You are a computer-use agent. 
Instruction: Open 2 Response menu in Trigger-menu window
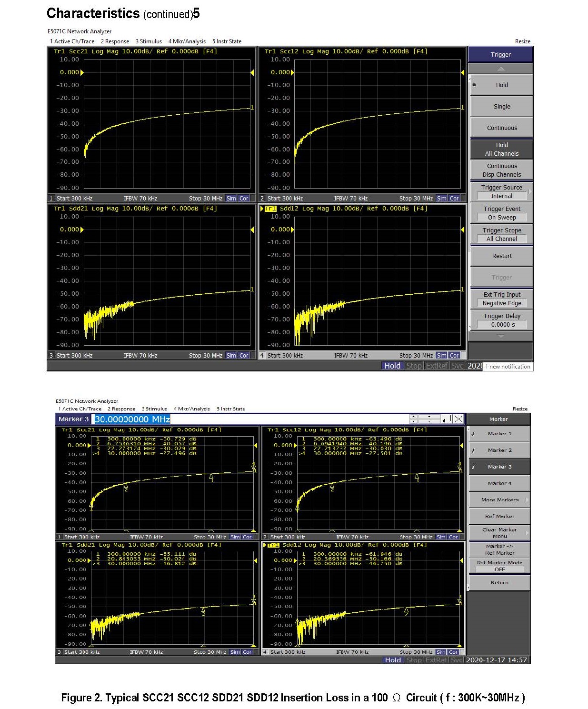[x=115, y=41]
